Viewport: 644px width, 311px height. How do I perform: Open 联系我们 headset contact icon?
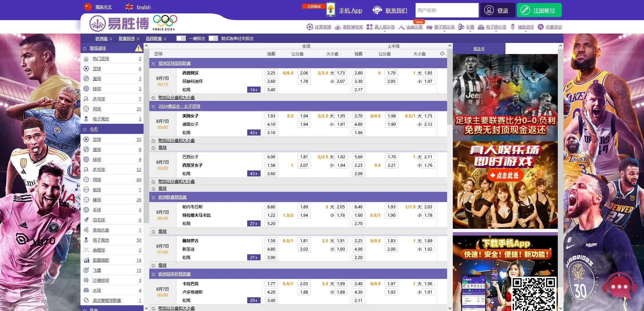click(376, 10)
